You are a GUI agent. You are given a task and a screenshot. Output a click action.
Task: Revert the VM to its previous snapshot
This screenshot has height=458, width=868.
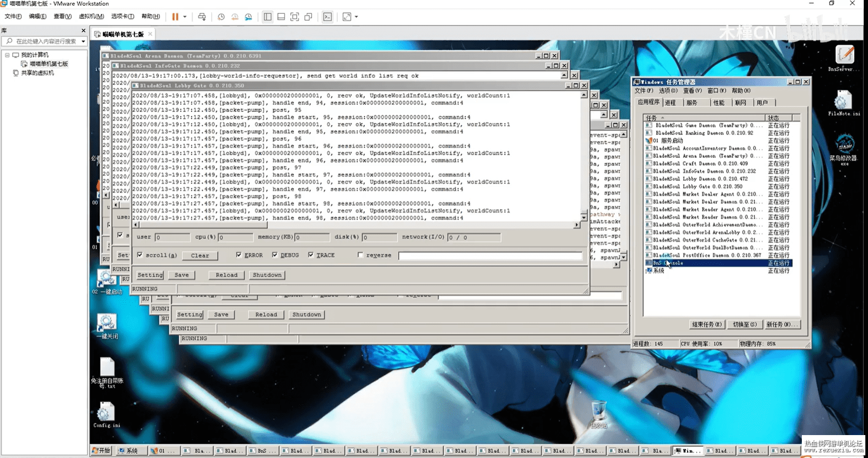pos(235,17)
